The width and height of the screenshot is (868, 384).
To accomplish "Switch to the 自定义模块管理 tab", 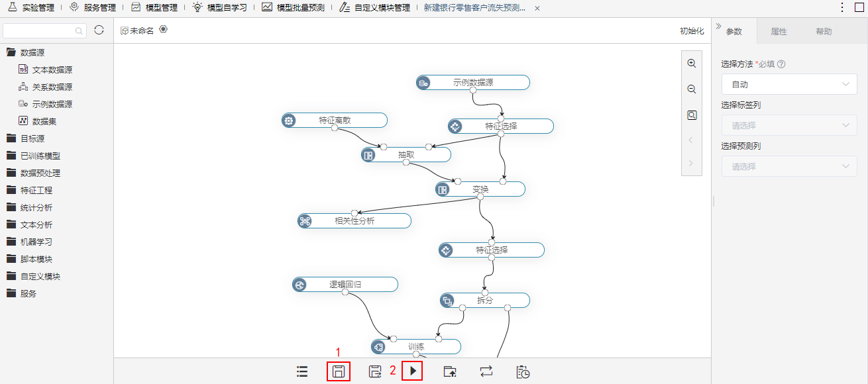I will [374, 8].
